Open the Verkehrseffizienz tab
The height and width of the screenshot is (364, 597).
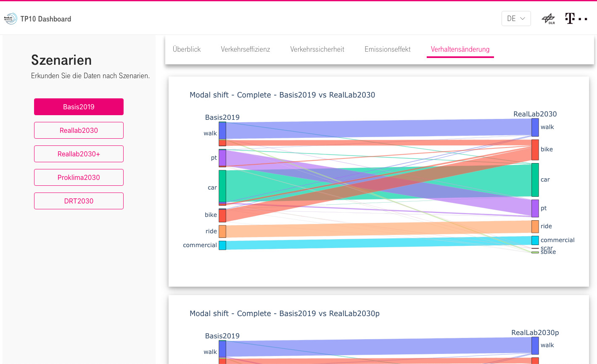tap(245, 49)
